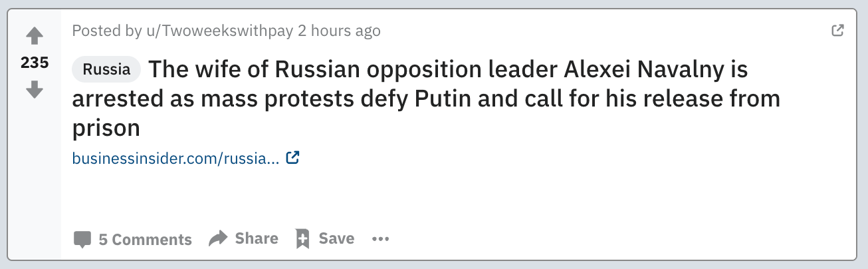Click the Save bookmark icon
The image size is (868, 269).
coord(303,238)
